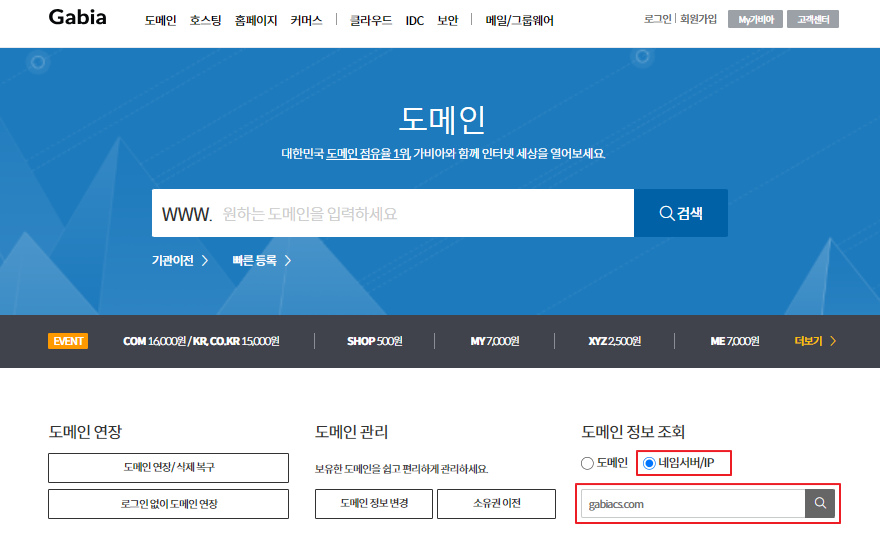Click the 도메인 관리 heading
The image size is (880, 533).
click(x=351, y=431)
